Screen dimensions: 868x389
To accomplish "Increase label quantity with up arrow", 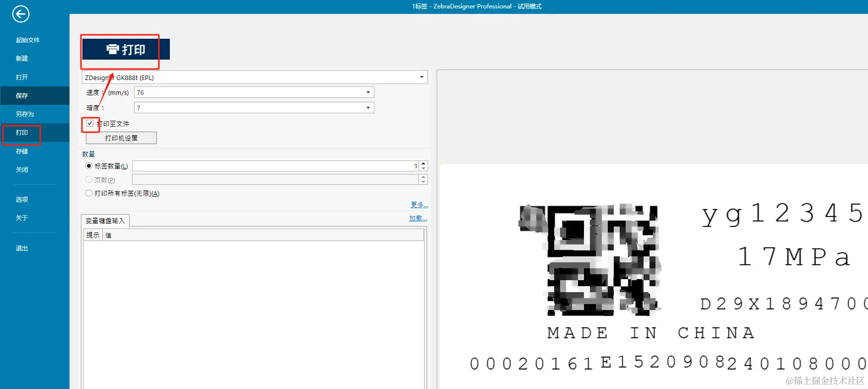I will point(424,163).
